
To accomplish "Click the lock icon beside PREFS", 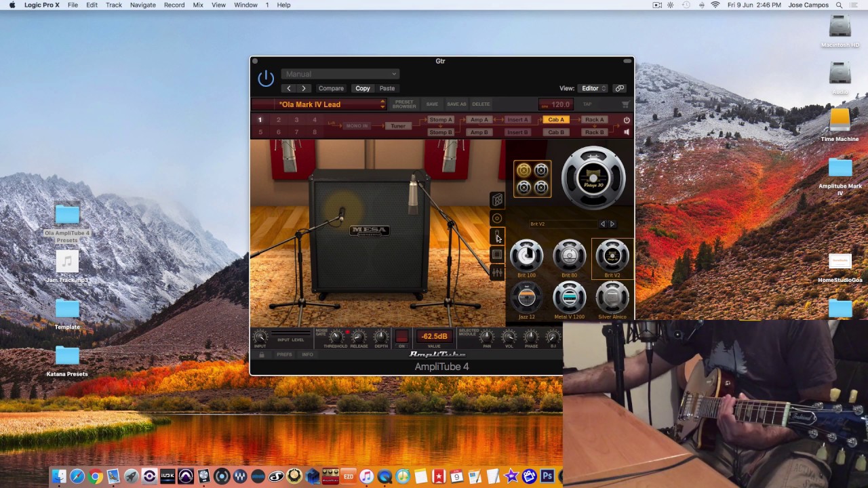I will 261,354.
